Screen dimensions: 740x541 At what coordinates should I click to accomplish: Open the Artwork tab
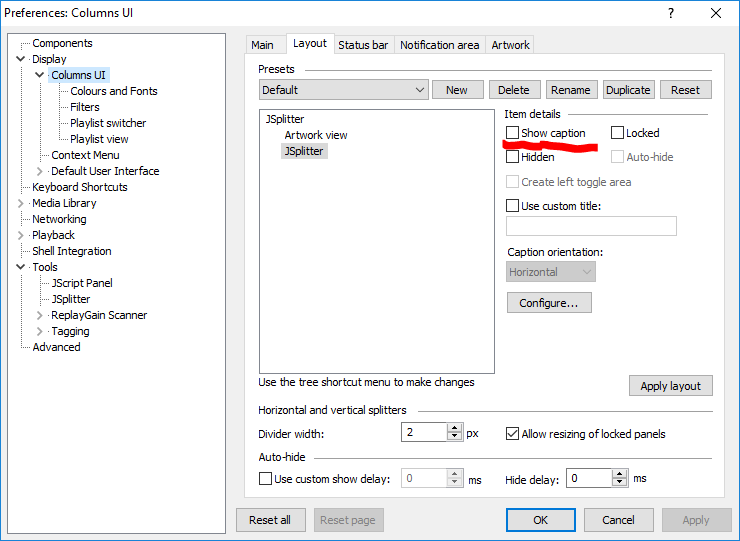point(510,45)
